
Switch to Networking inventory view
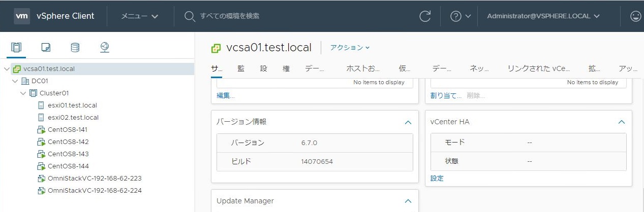click(105, 48)
